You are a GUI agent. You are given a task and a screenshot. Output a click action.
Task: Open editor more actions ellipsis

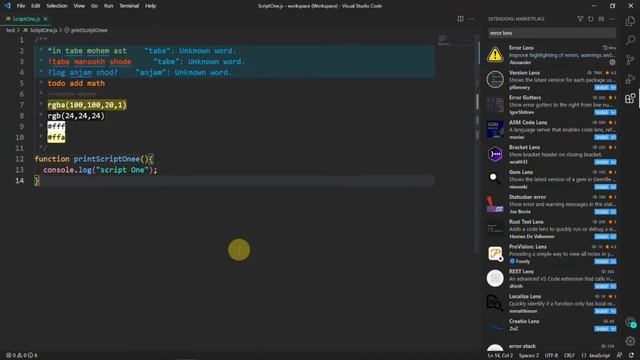[471, 19]
